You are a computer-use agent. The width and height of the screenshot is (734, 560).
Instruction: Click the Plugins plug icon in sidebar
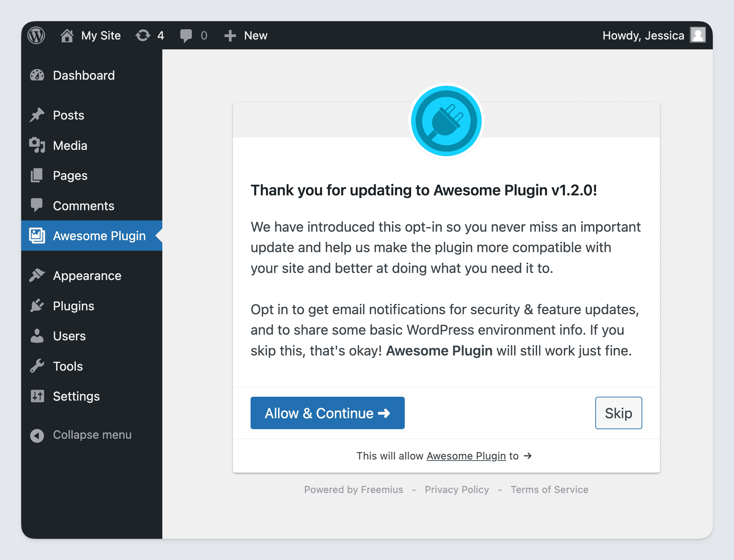37,306
